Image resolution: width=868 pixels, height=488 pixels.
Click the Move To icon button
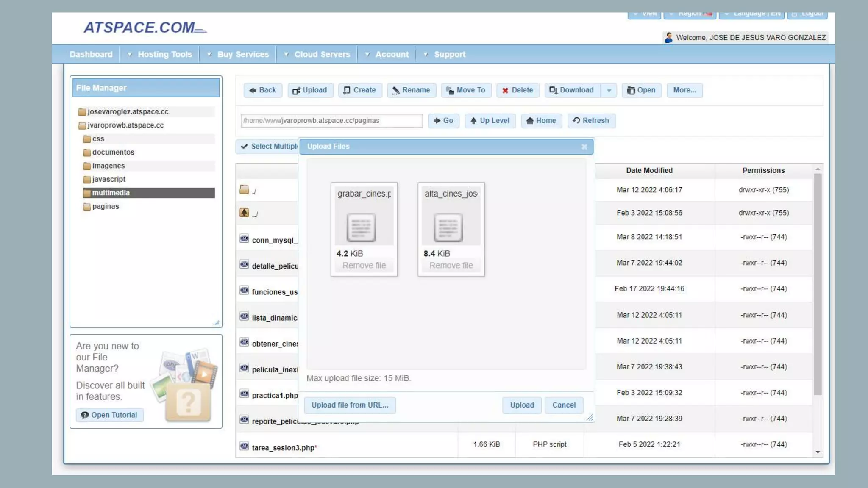click(x=450, y=90)
